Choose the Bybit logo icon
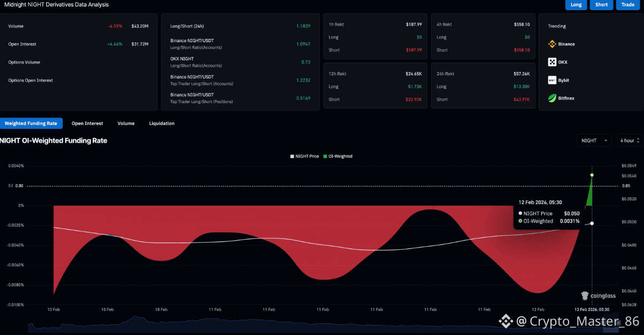Viewport: 644px width, 335px height. tap(552, 80)
